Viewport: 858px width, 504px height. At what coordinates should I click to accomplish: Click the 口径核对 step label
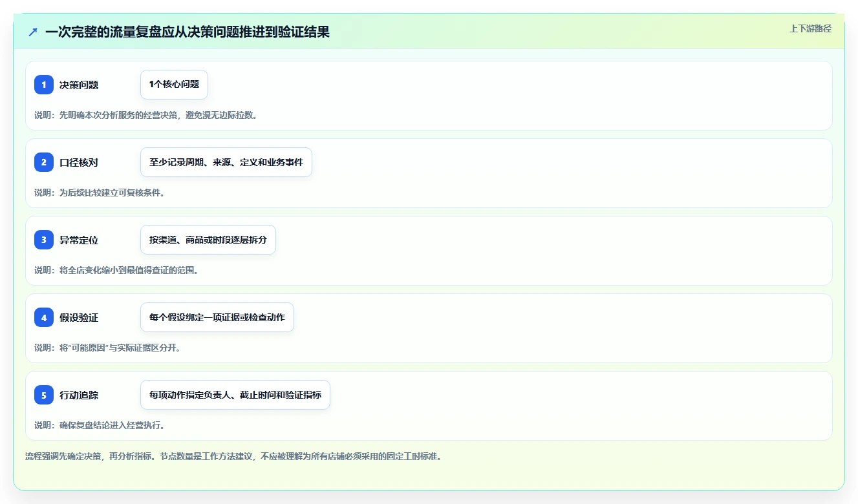point(79,162)
